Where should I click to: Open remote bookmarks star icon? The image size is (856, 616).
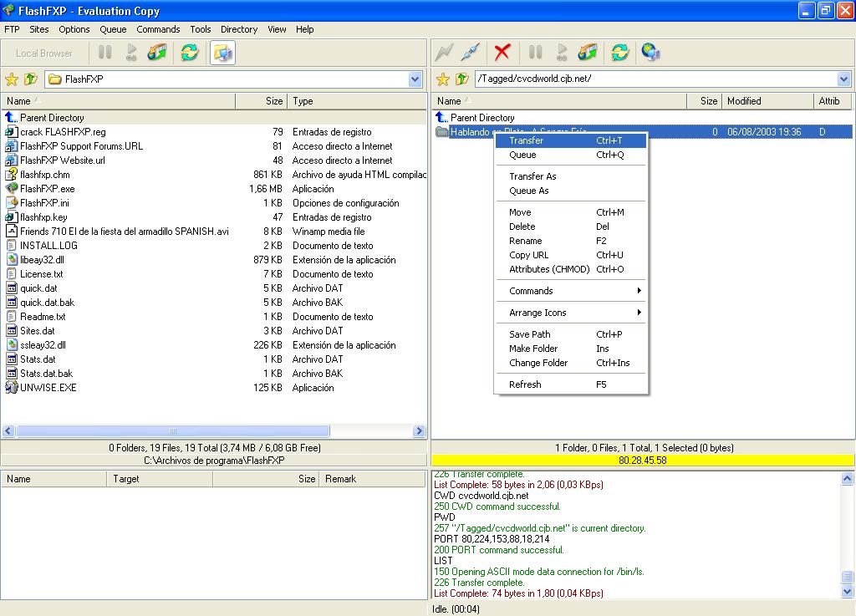tap(443, 79)
